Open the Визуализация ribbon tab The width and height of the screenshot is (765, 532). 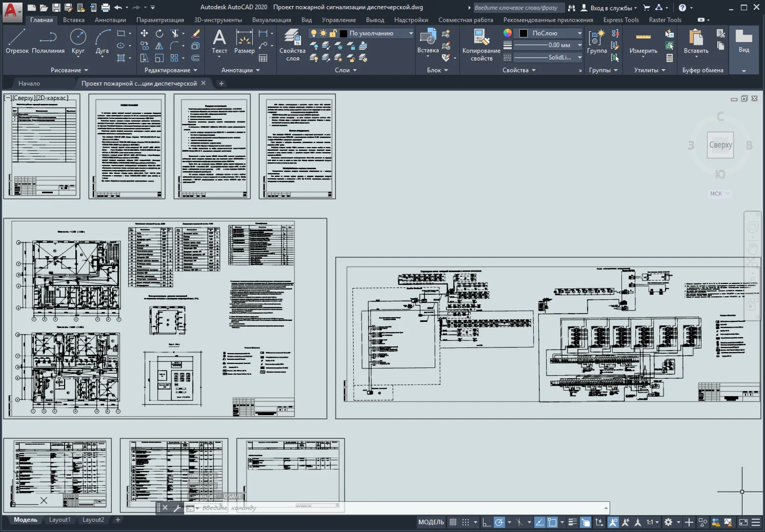click(x=272, y=20)
